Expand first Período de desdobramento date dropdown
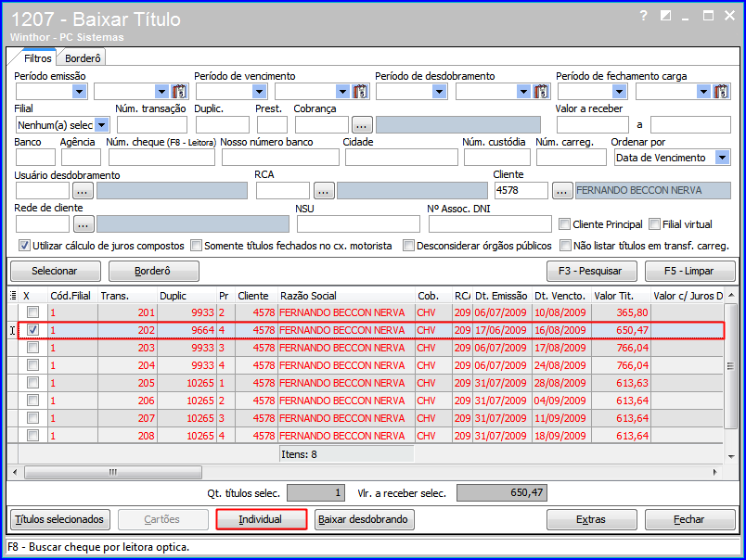Screen dimensions: 746x560 click(x=439, y=91)
